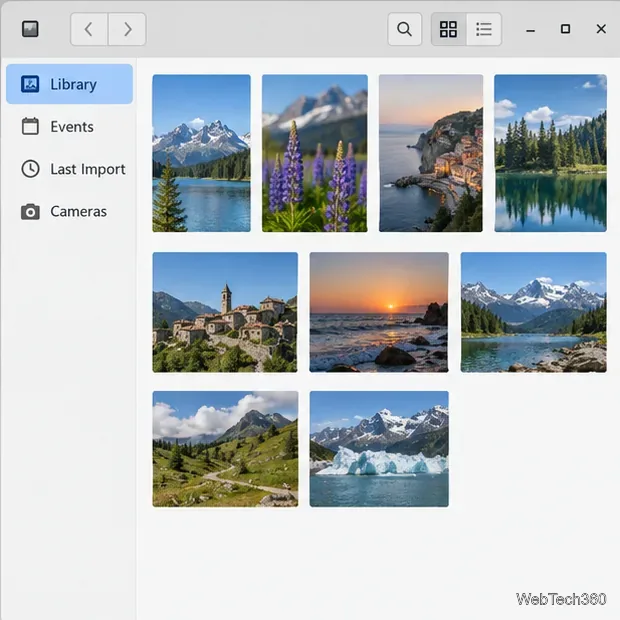Image resolution: width=620 pixels, height=620 pixels.
Task: Click the photo app icon in the title bar
Action: [30, 29]
